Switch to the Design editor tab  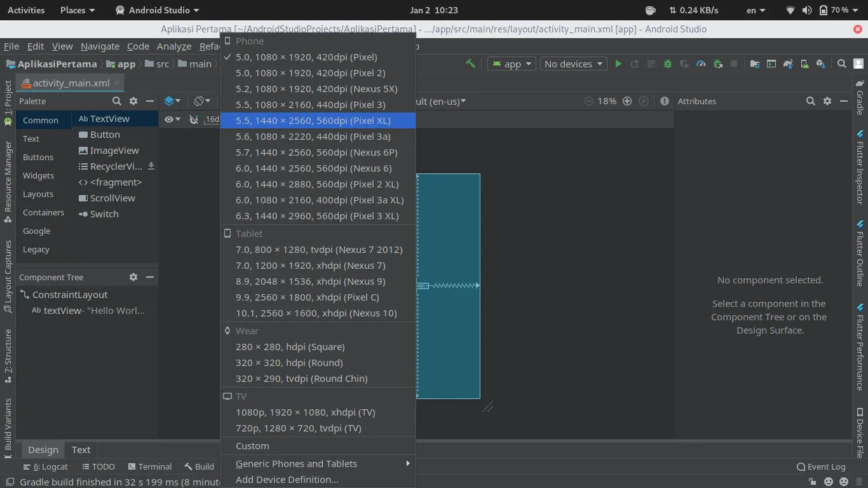[43, 449]
